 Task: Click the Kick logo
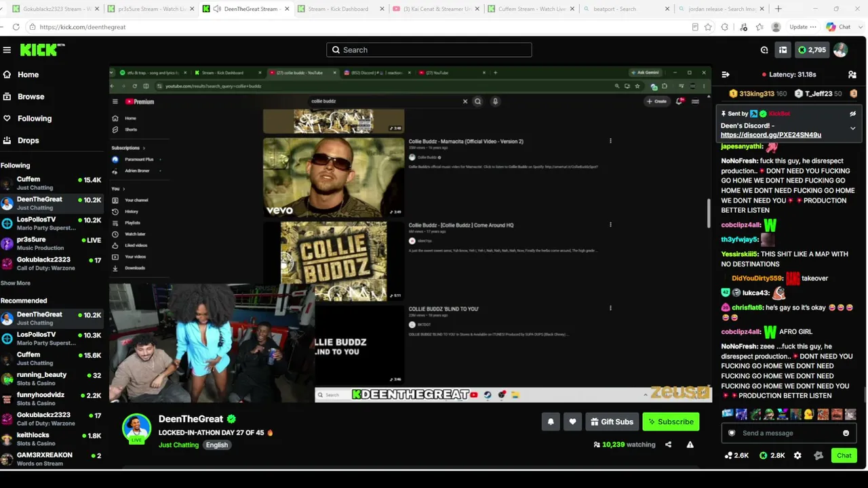[x=42, y=49]
